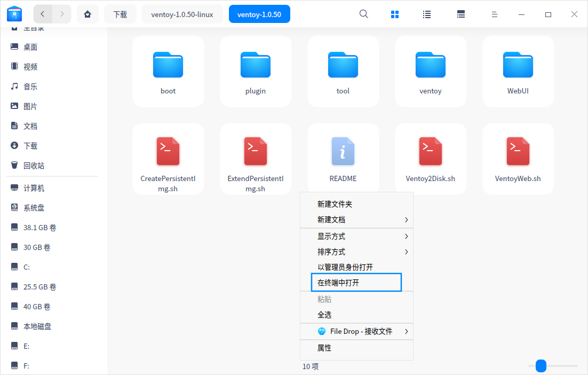Open the tool folder
The height and width of the screenshot is (375, 588).
[343, 72]
